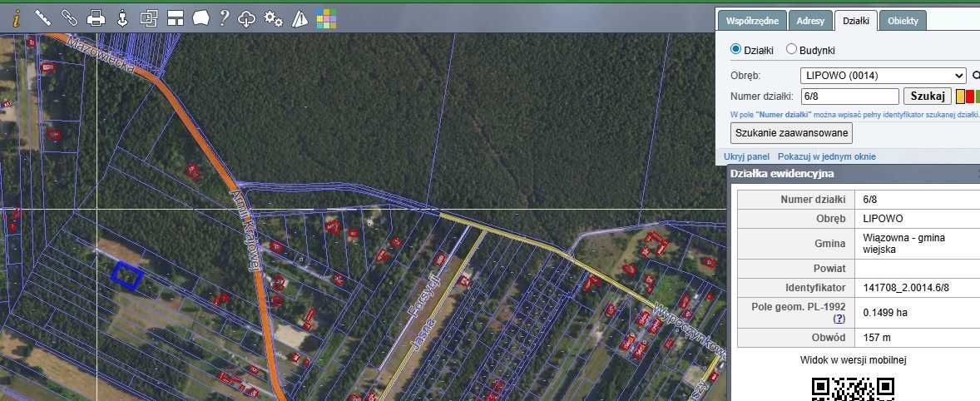The width and height of the screenshot is (980, 401).
Task: Open the print map tool
Action: click(x=96, y=19)
